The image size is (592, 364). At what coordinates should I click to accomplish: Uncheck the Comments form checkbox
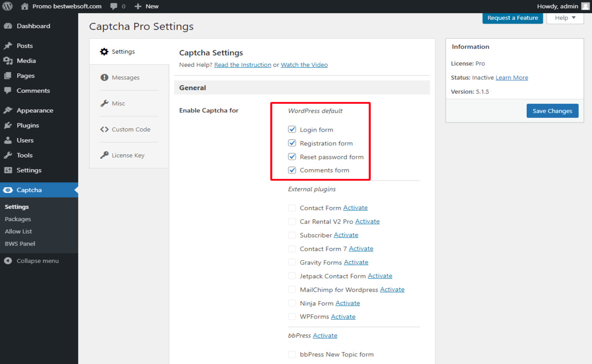(x=292, y=170)
